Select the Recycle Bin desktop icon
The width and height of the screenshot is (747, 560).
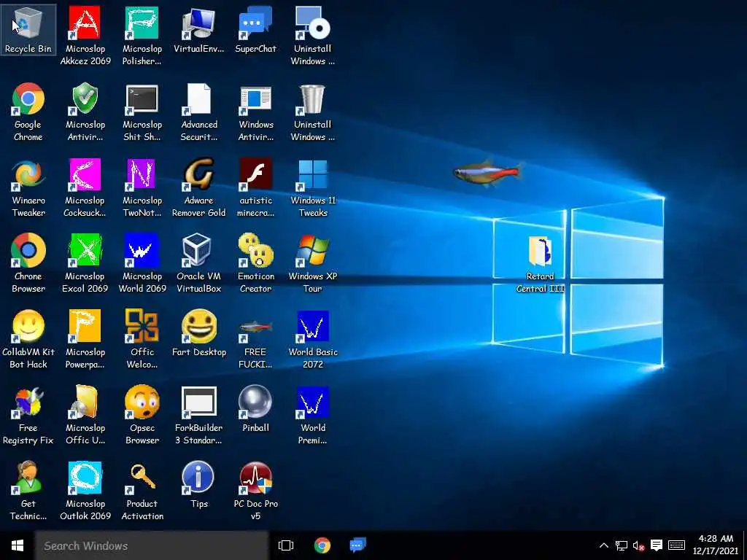point(28,30)
